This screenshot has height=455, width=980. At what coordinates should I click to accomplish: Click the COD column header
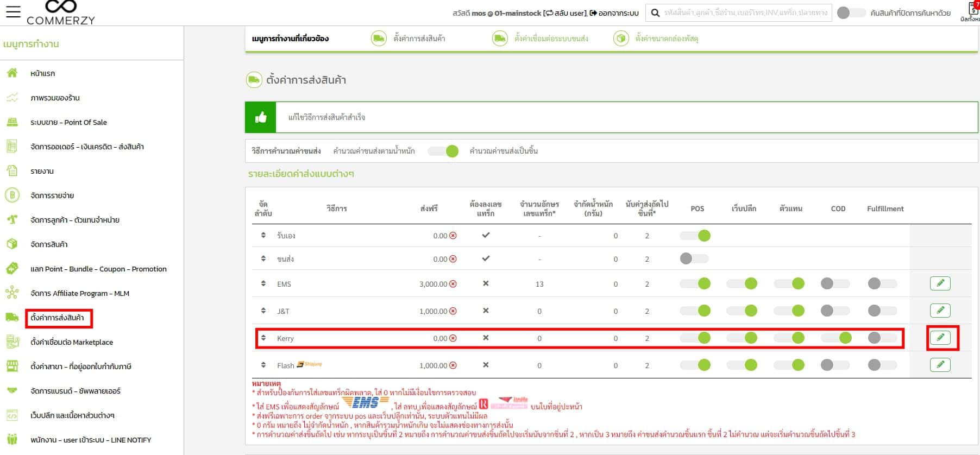[838, 208]
